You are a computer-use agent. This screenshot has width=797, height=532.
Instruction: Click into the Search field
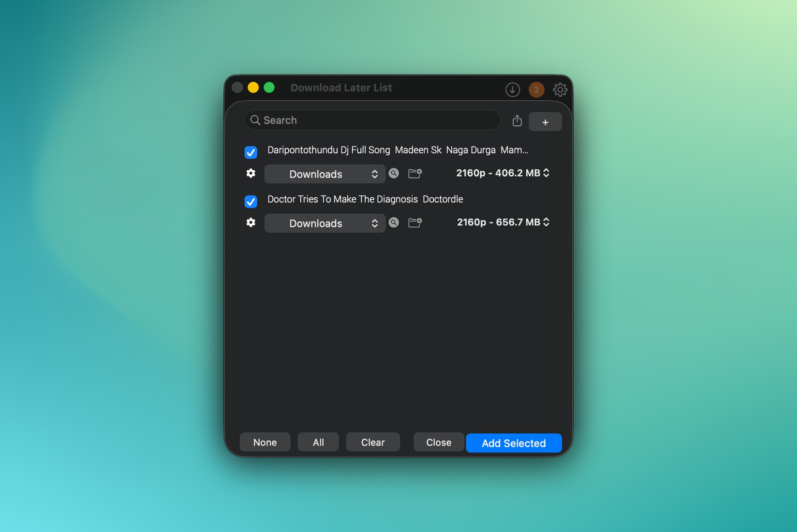pyautogui.click(x=372, y=120)
